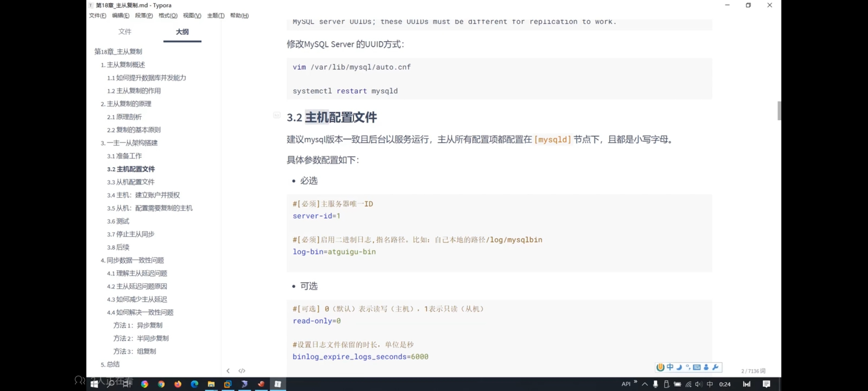Viewport: 868px width, 391px height.
Task: Click the USB device tray icon
Action: [666, 384]
